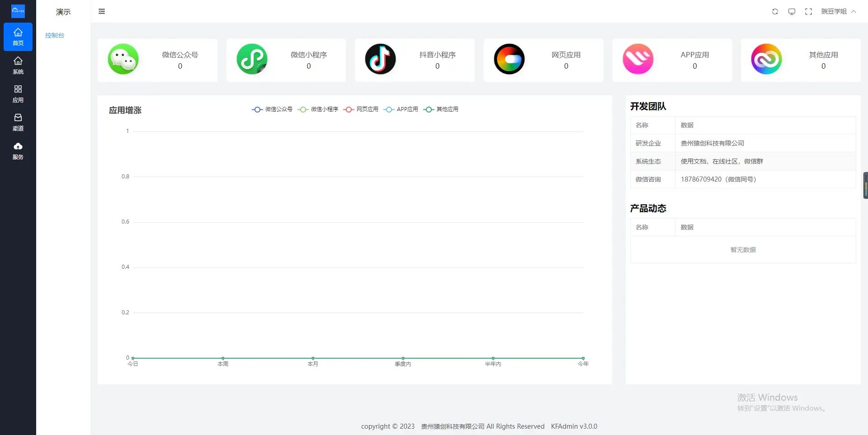Toggle 微信公众号 series in chart legend
This screenshot has width=868, height=435.
(272, 109)
